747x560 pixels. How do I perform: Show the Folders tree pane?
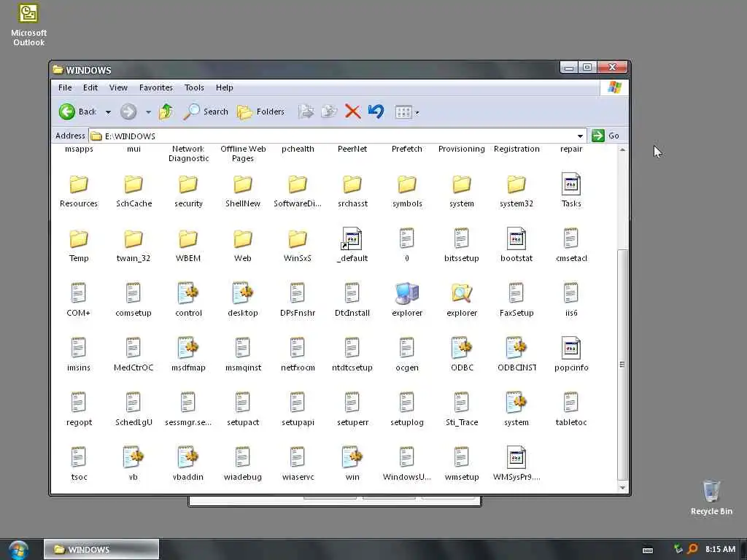click(x=261, y=112)
